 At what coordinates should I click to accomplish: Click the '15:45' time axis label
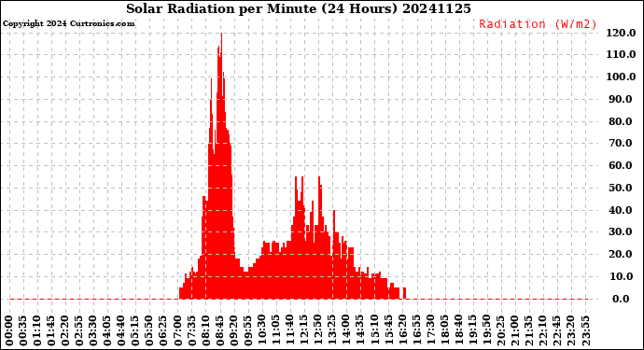388,331
